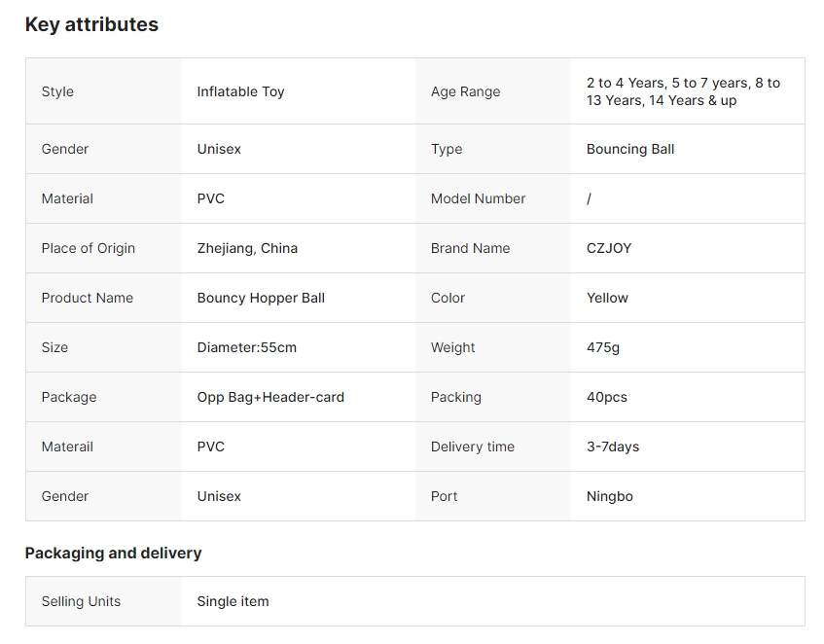Select the Diameter:55cm size value
Viewport: 824px width, 644px height.
click(246, 347)
